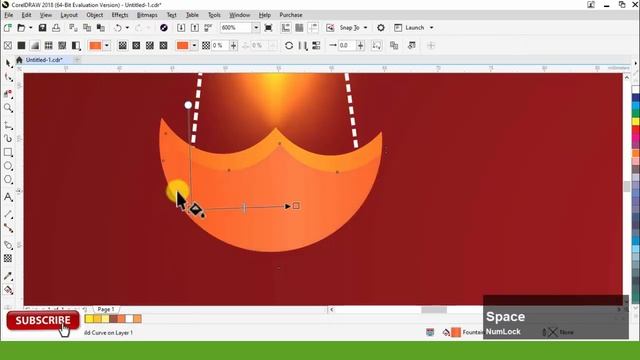Select the Zoom tool magnifier
Viewport: 640px width, 360px height.
tap(8, 108)
